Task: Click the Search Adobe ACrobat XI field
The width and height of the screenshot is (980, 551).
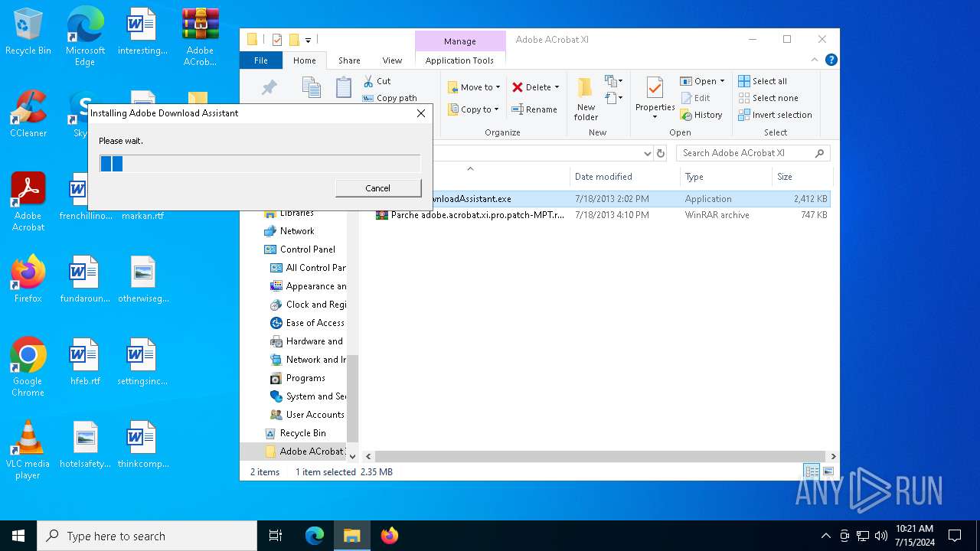Action: [x=753, y=153]
